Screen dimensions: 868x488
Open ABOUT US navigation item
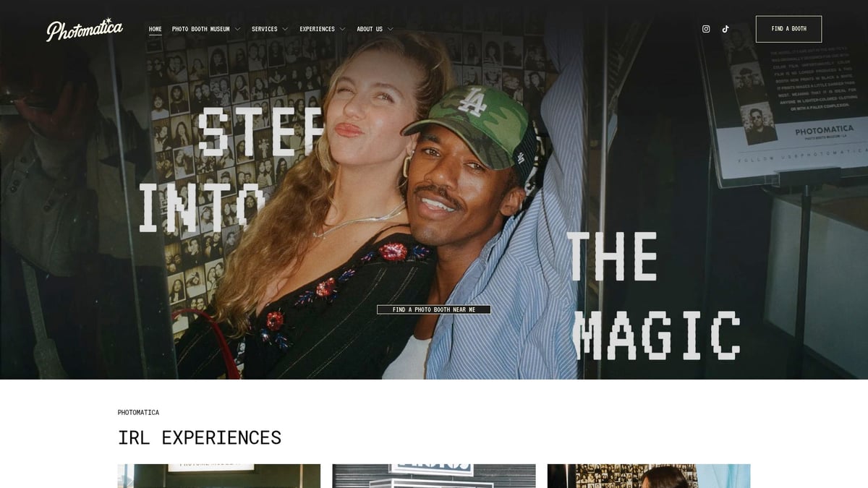(x=370, y=29)
